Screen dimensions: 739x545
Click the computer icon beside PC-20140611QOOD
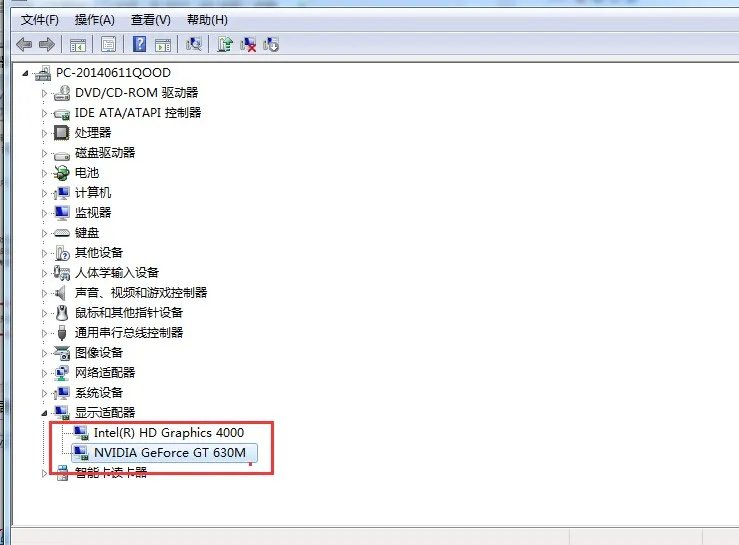pyautogui.click(x=43, y=73)
